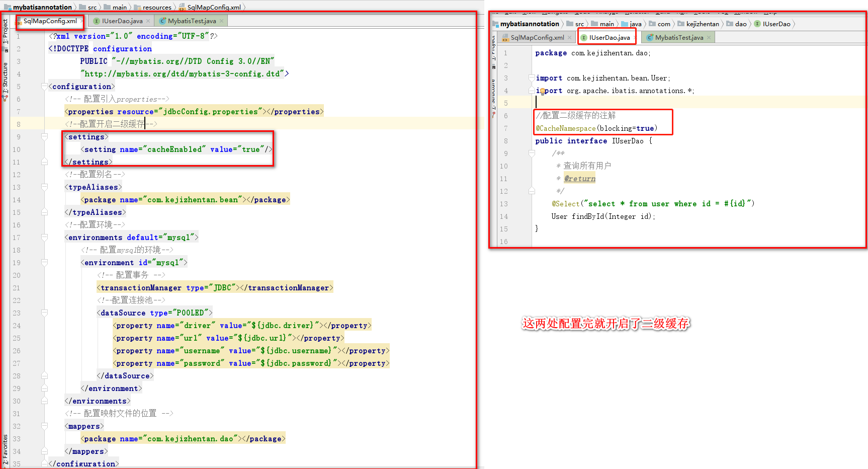
Task: Click line number 7 in IUserDao.java gutter
Action: click(505, 128)
